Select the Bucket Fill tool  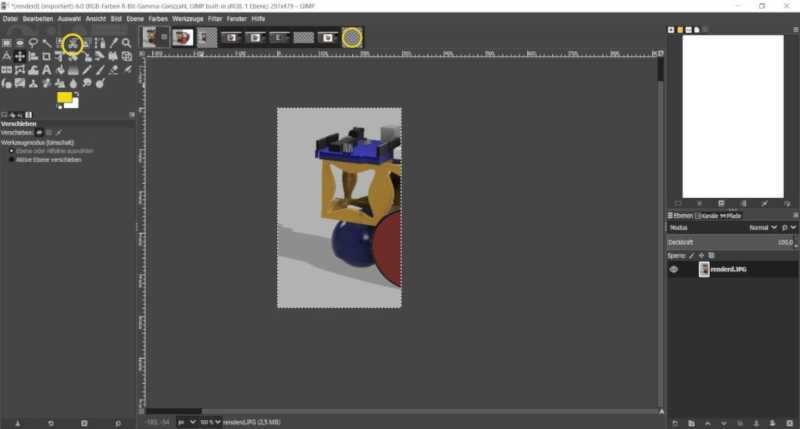60,70
